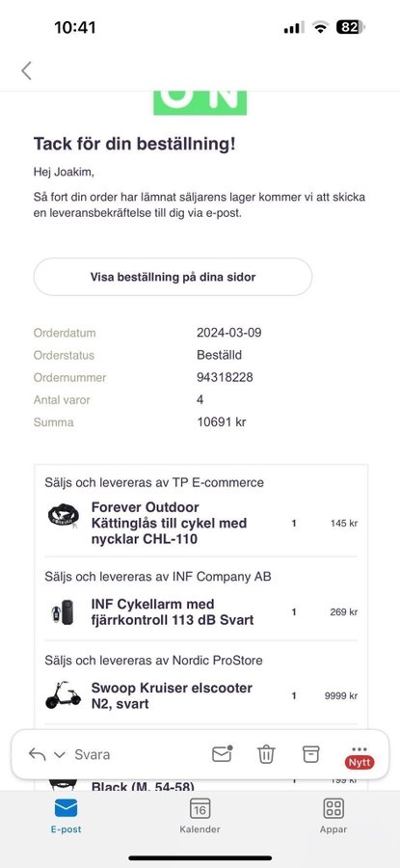400x868 pixels.
Task: Tap the black elscooter product thumbnail
Action: (63, 694)
